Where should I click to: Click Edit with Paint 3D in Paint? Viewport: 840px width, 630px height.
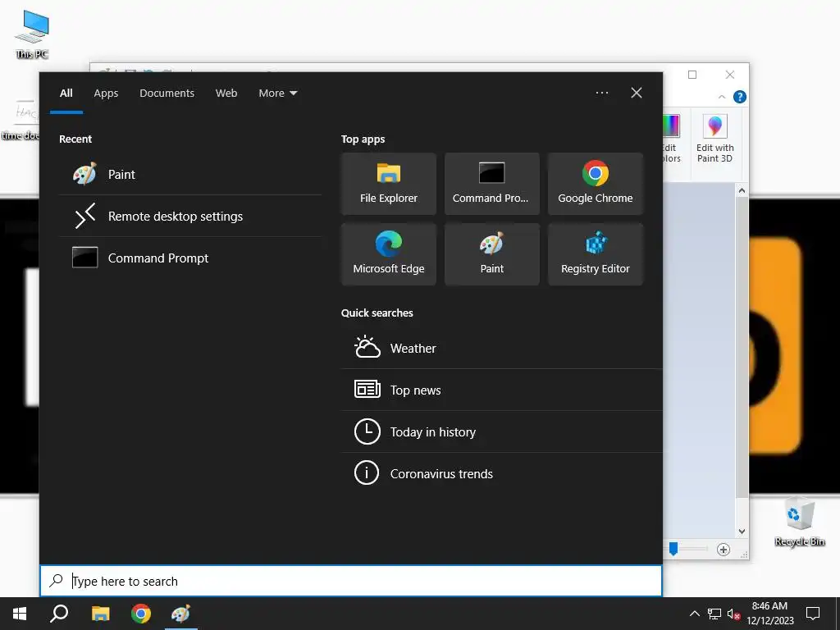click(714, 139)
